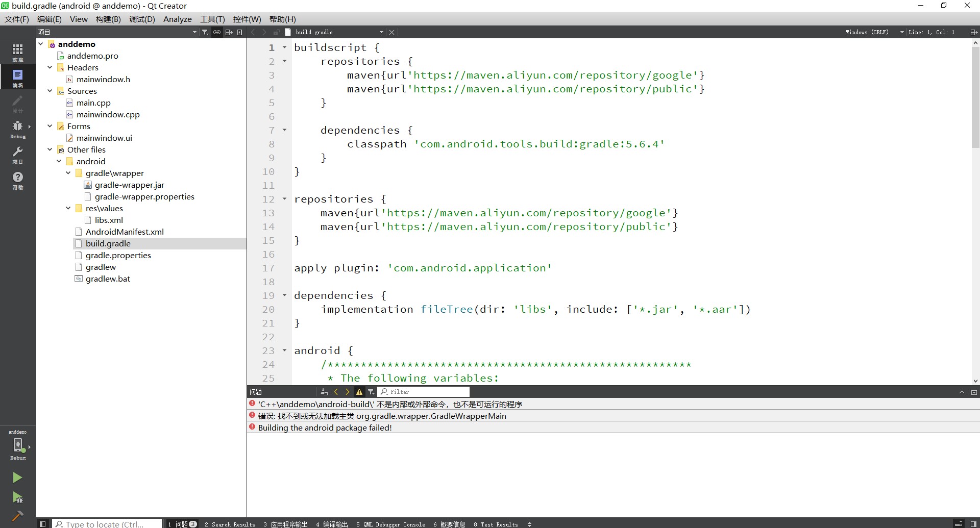980x528 pixels.
Task: Collapse the Other files node
Action: coord(50,149)
